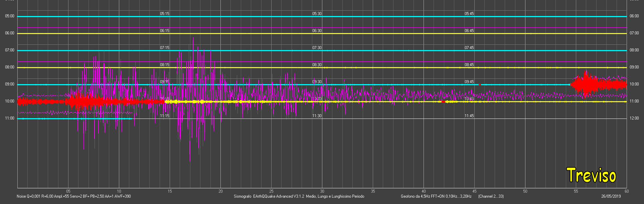The height and width of the screenshot is (204, 644).
Task: Click the 06:00 label on the left axis
Action: pos(10,33)
